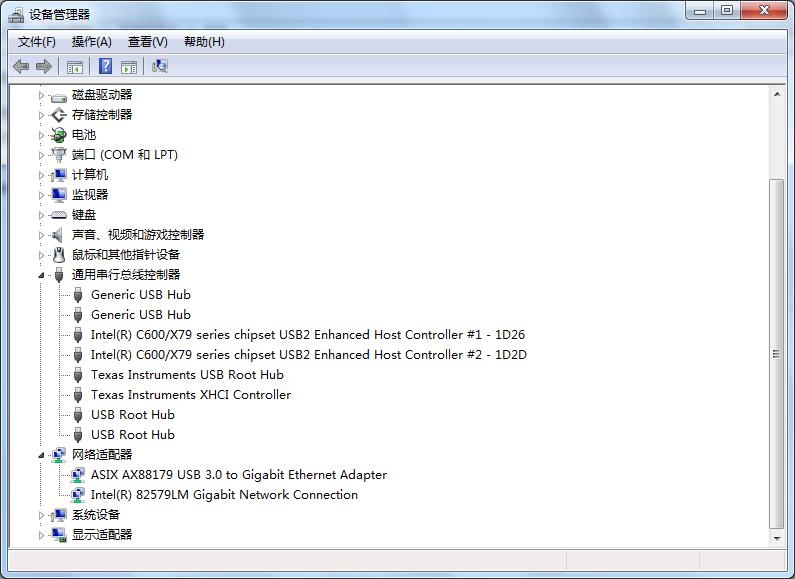Expand the 电池 node
Image resolution: width=795 pixels, height=579 pixels.
[x=42, y=135]
